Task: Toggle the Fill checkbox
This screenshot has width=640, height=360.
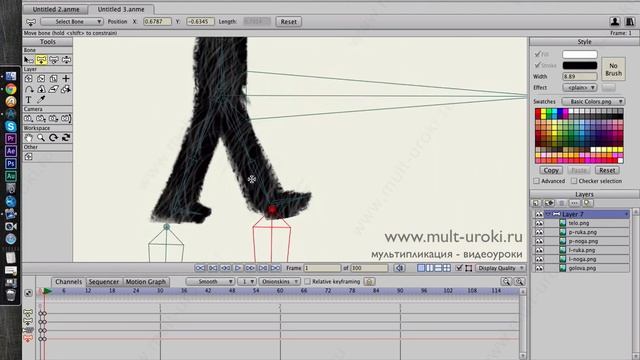Action: coord(538,54)
